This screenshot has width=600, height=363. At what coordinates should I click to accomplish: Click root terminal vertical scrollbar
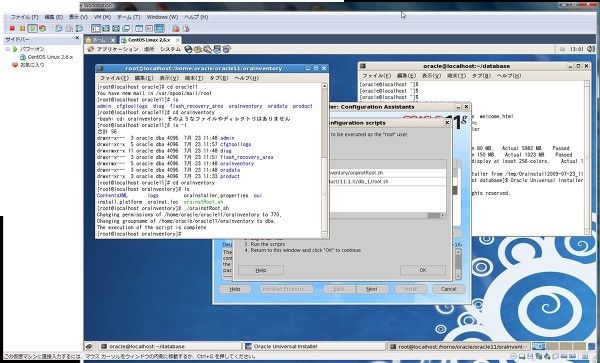point(324,160)
